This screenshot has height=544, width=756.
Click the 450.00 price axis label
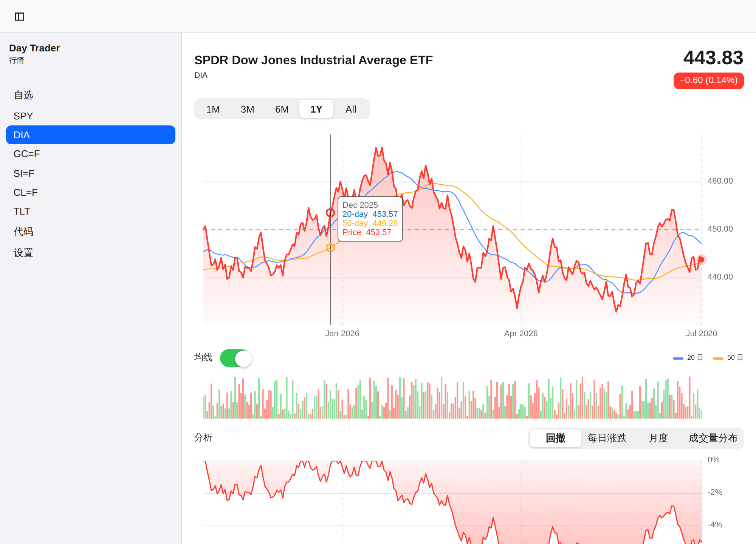tap(720, 229)
